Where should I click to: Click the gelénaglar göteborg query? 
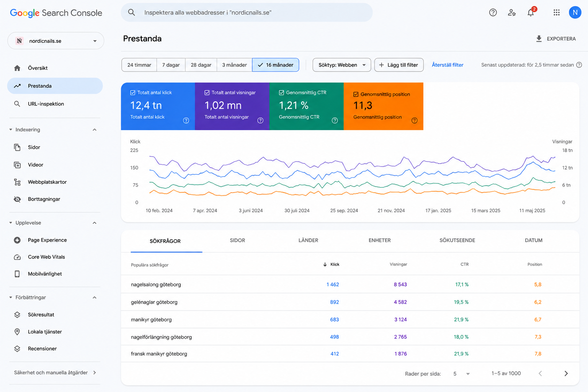pos(154,302)
